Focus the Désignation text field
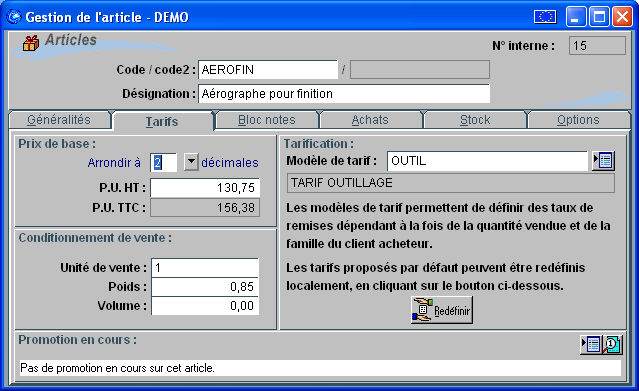 coord(344,94)
